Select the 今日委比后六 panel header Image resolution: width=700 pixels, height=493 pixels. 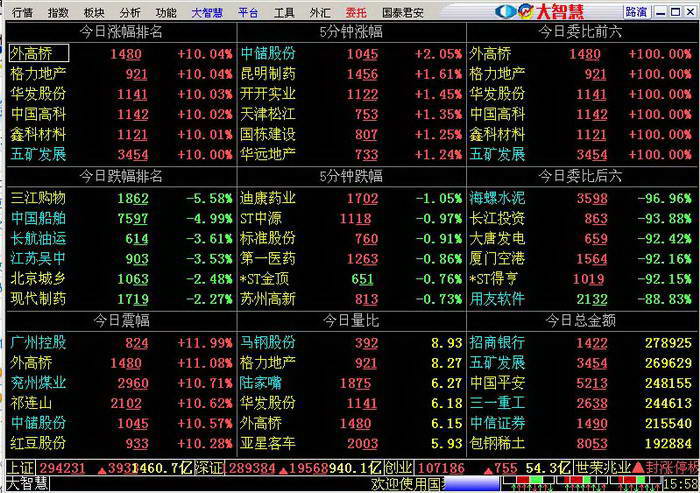tap(580, 176)
